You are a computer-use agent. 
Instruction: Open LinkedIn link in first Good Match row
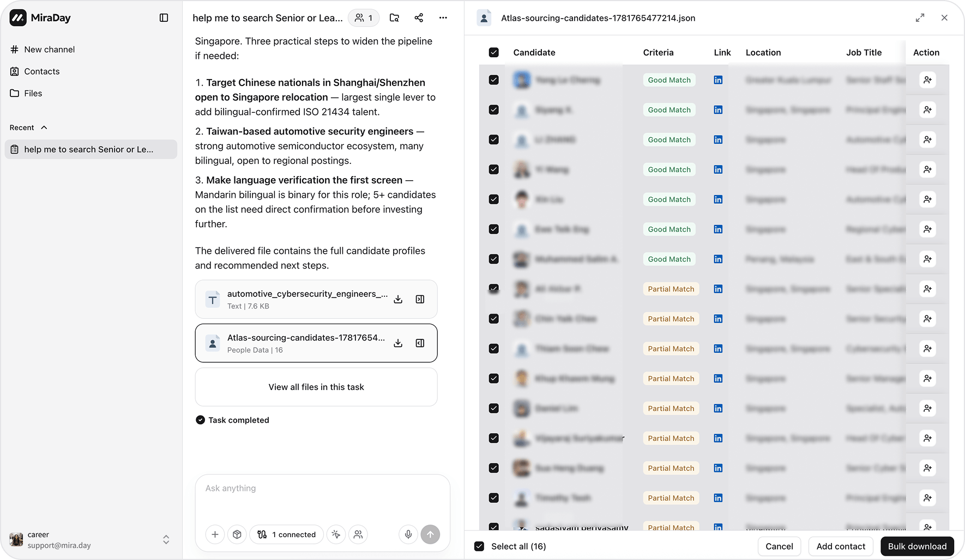(x=718, y=80)
